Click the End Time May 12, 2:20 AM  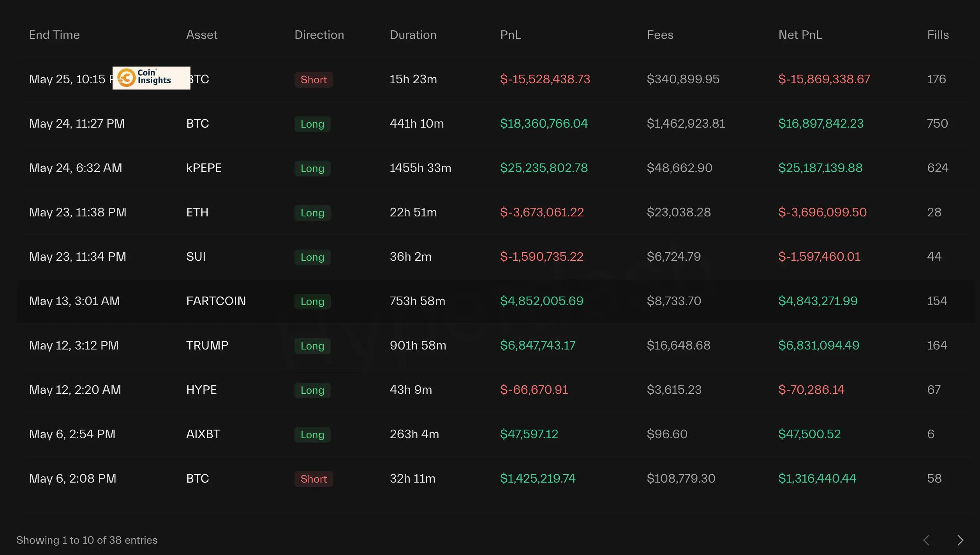click(75, 390)
